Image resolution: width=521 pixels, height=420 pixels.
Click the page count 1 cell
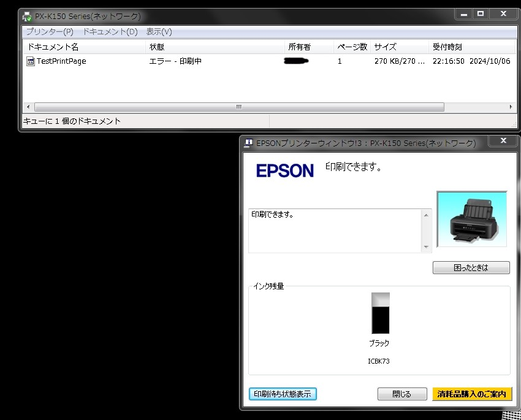click(x=340, y=61)
